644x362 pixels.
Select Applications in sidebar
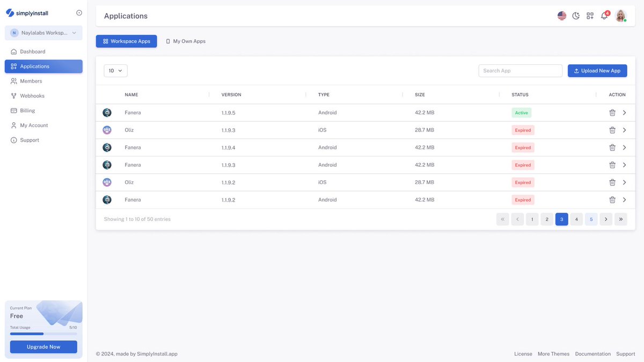click(43, 67)
